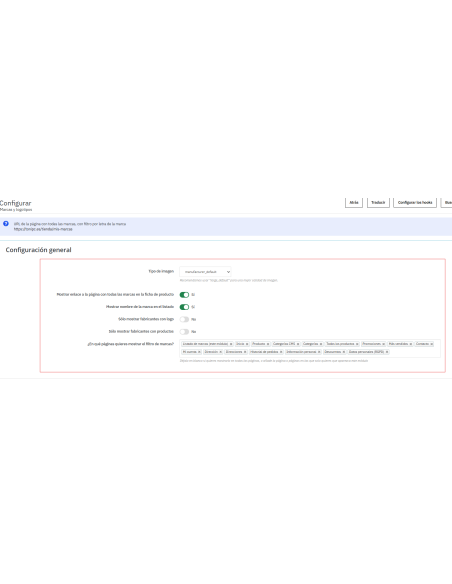Enable 'Sólo mostrar fabricantes con productos'

184,332
